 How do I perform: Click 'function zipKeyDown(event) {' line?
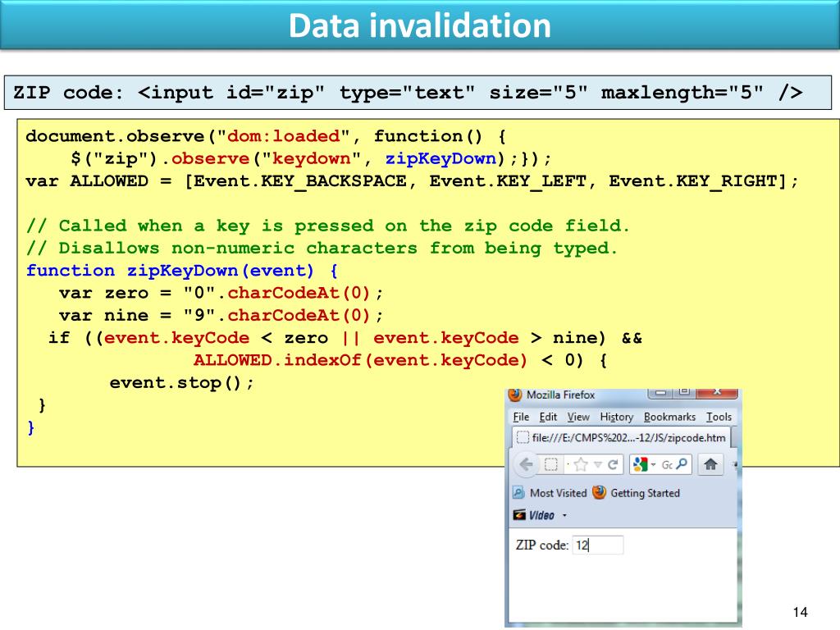(182, 271)
